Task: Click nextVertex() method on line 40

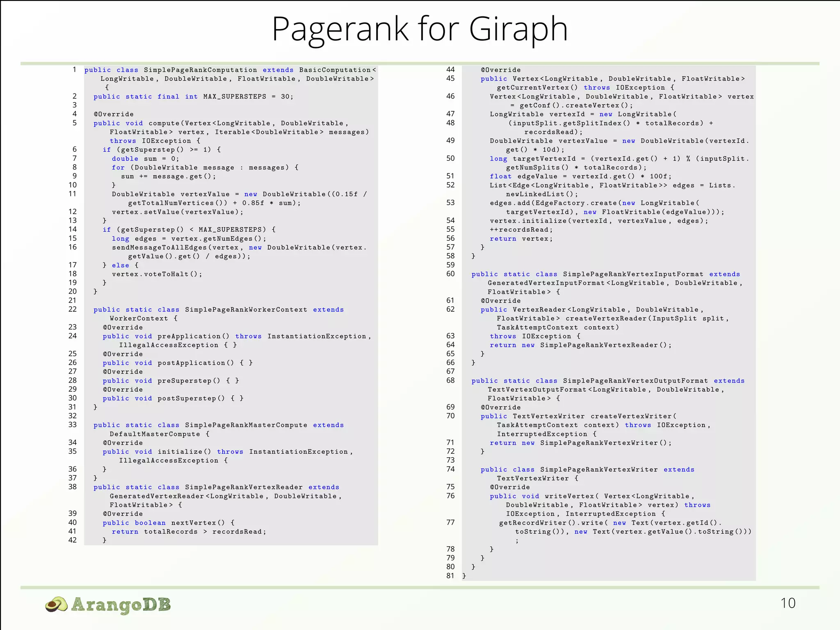Action: (198, 523)
